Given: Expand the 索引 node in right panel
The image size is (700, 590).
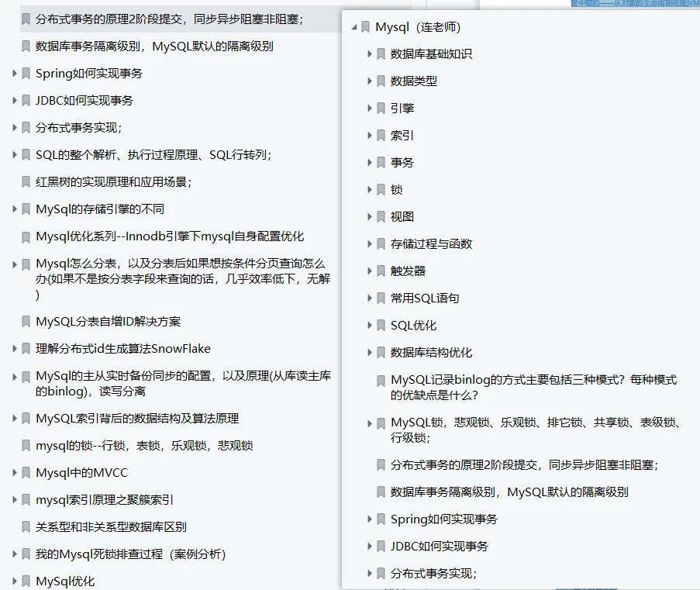Looking at the screenshot, I should 370,136.
